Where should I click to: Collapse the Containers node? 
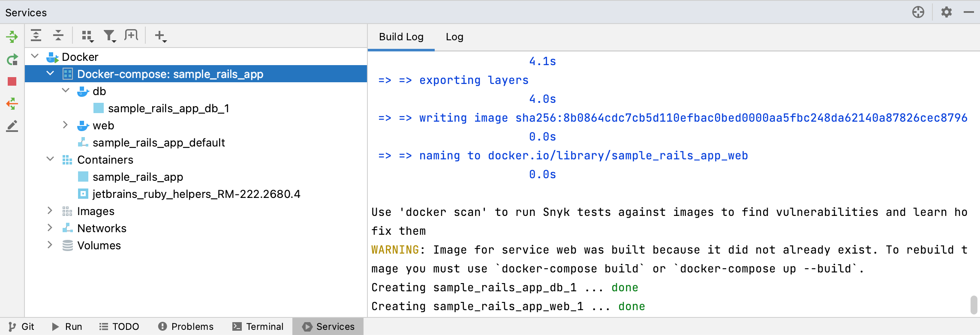tap(50, 159)
